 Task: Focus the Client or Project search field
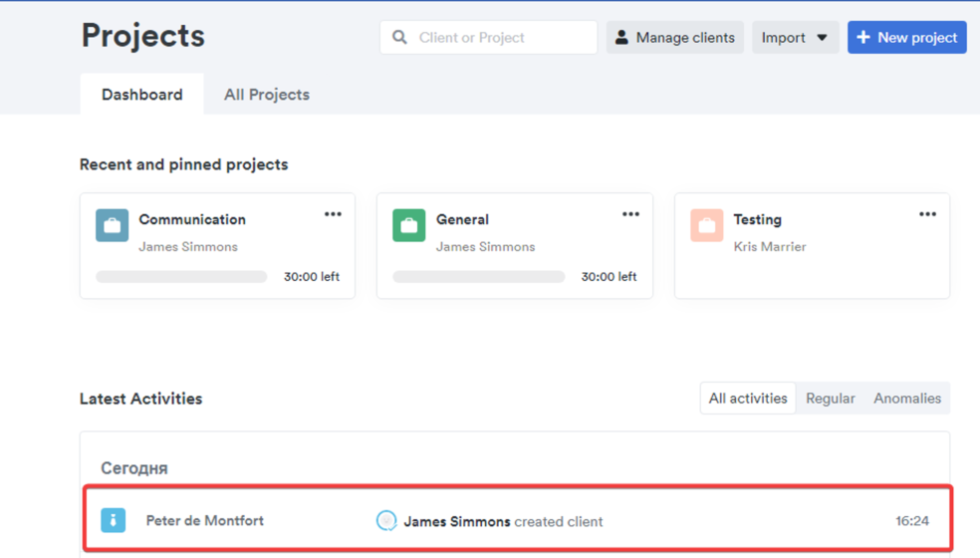coord(488,38)
